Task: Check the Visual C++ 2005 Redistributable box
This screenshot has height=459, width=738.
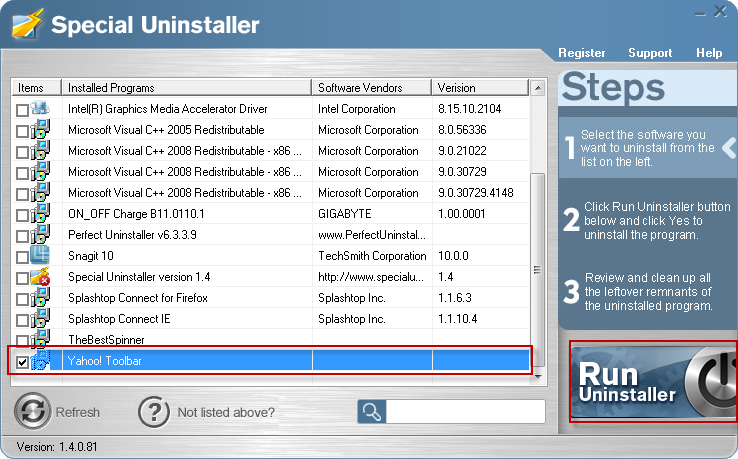Action: pos(22,131)
